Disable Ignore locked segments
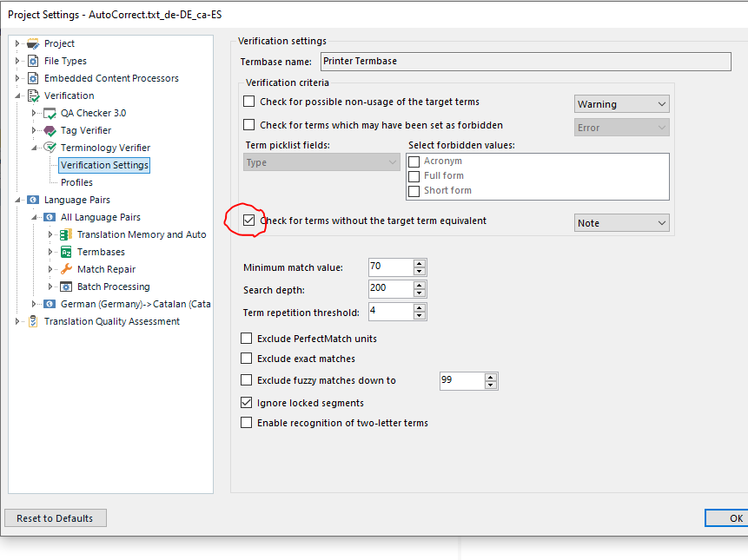This screenshot has width=748, height=560. click(248, 402)
